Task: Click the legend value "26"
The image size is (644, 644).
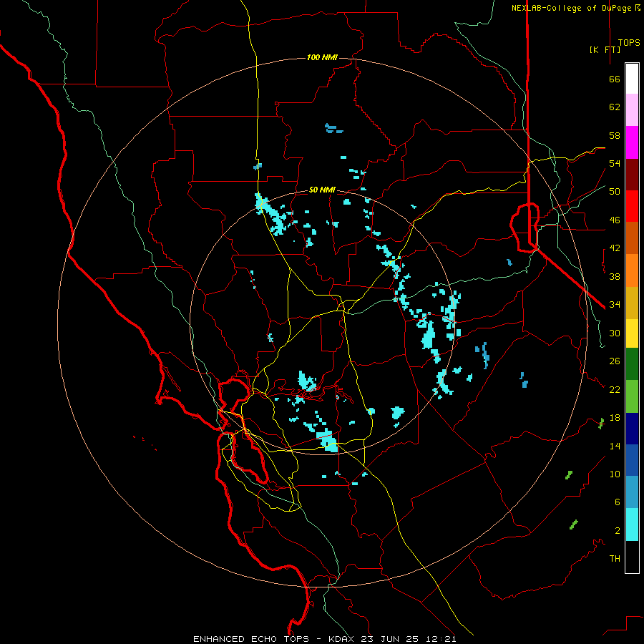Action: tap(615, 361)
